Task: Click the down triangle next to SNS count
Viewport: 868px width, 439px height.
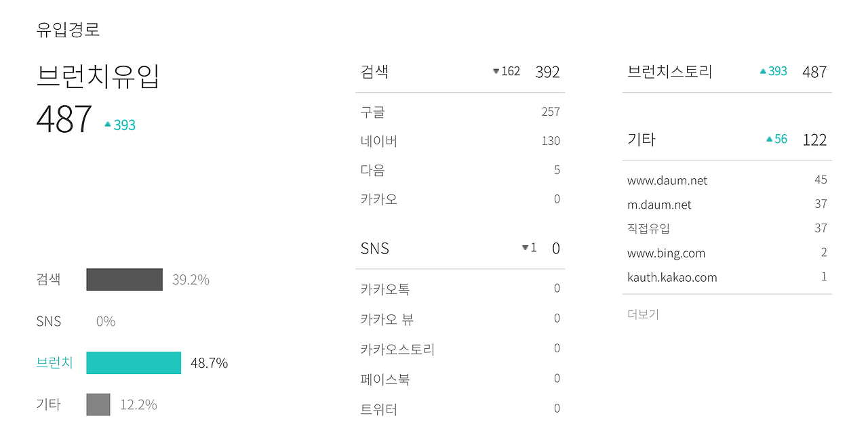Action: coord(524,248)
